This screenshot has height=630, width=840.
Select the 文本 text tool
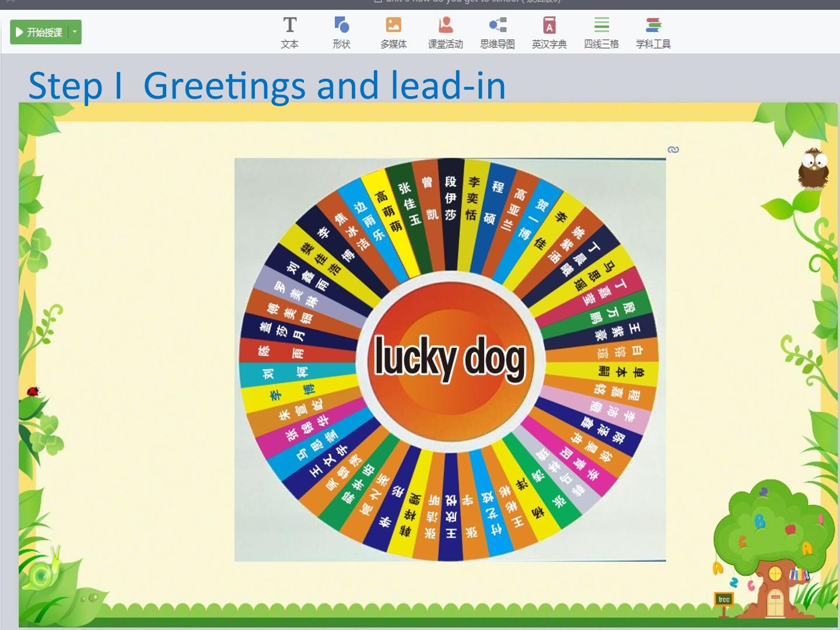coord(289,33)
